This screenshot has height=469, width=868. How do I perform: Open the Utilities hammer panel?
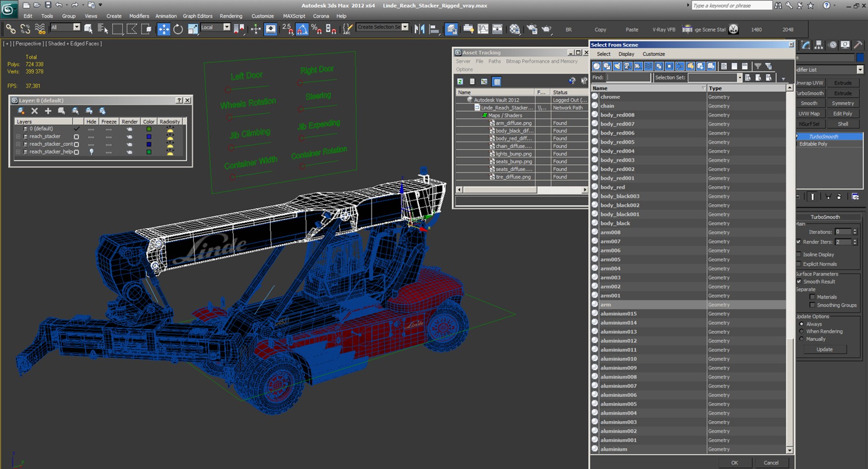[858, 45]
